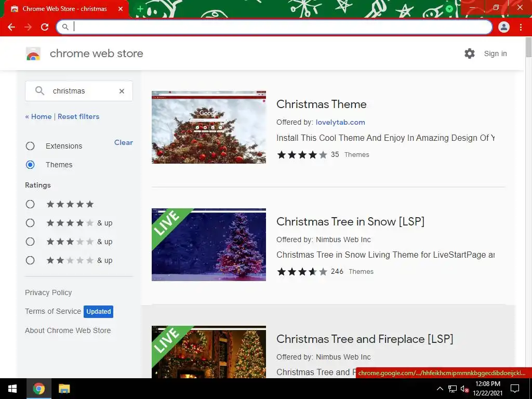The width and height of the screenshot is (532, 399).
Task: Open the Windows Start menu
Action: click(x=12, y=389)
